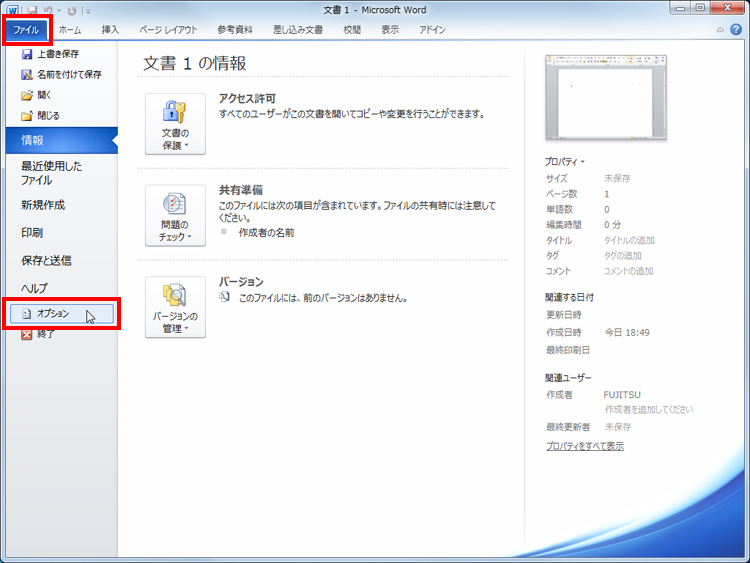Switch to the 差し込み文書 tab

point(298,30)
